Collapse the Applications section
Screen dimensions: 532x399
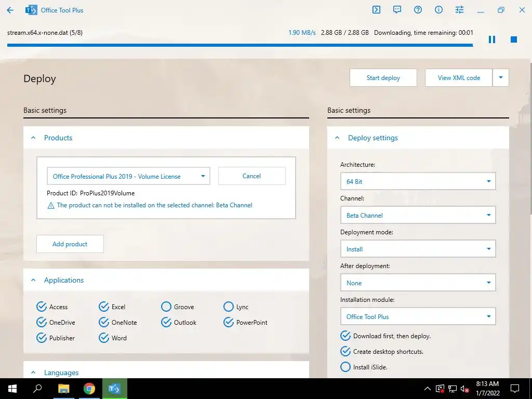coord(33,280)
